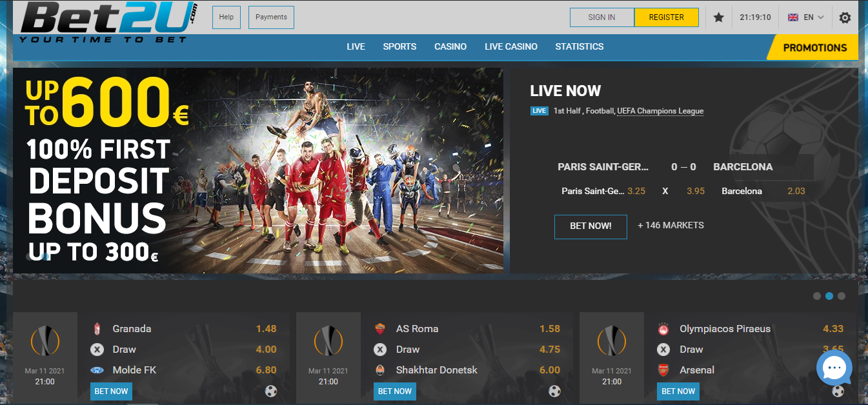Click the REGISTER button
The image size is (868, 405).
pos(666,17)
